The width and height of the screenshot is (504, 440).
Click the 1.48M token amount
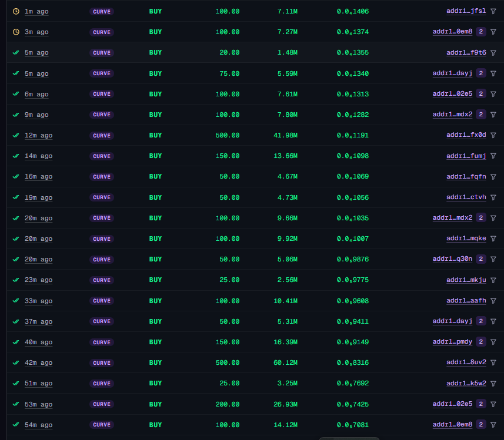point(288,53)
